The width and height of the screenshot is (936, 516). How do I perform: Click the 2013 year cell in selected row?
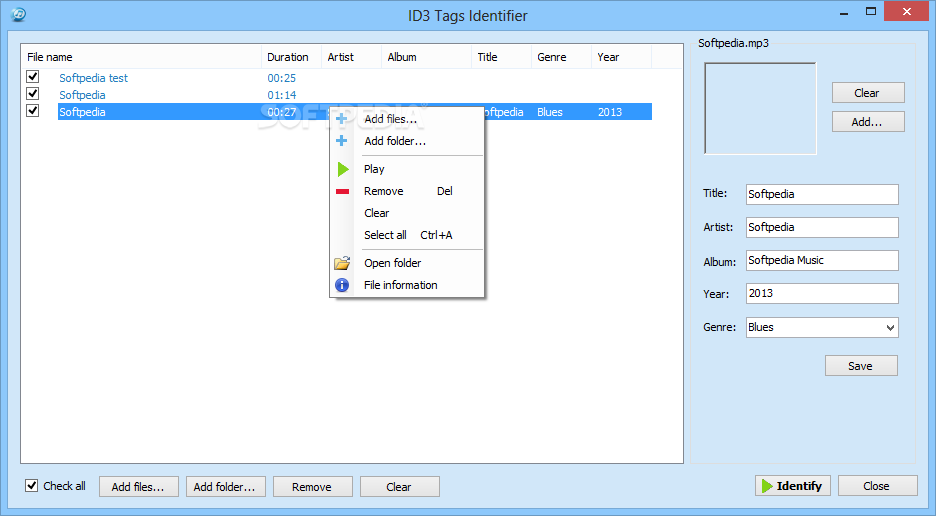coord(609,112)
